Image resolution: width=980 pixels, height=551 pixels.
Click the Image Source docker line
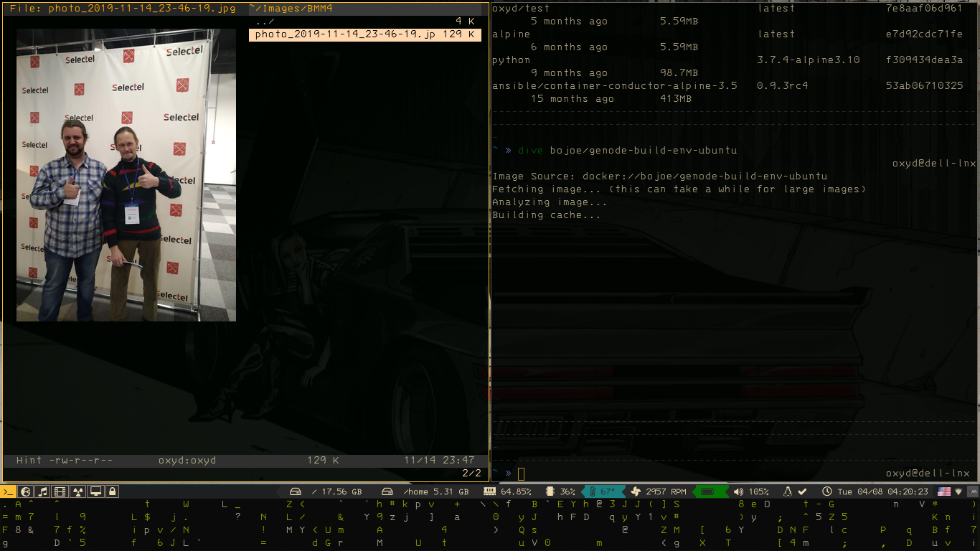pos(659,176)
